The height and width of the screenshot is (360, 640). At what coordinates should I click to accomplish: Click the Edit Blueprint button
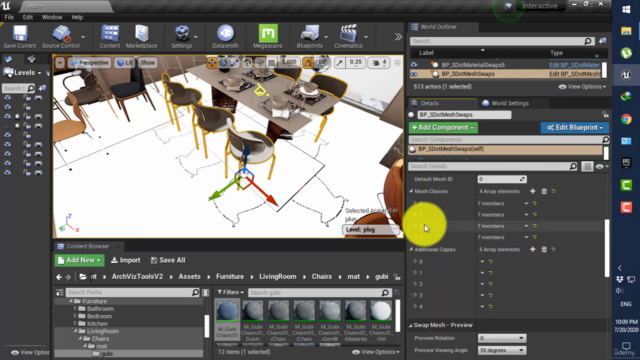pyautogui.click(x=575, y=128)
